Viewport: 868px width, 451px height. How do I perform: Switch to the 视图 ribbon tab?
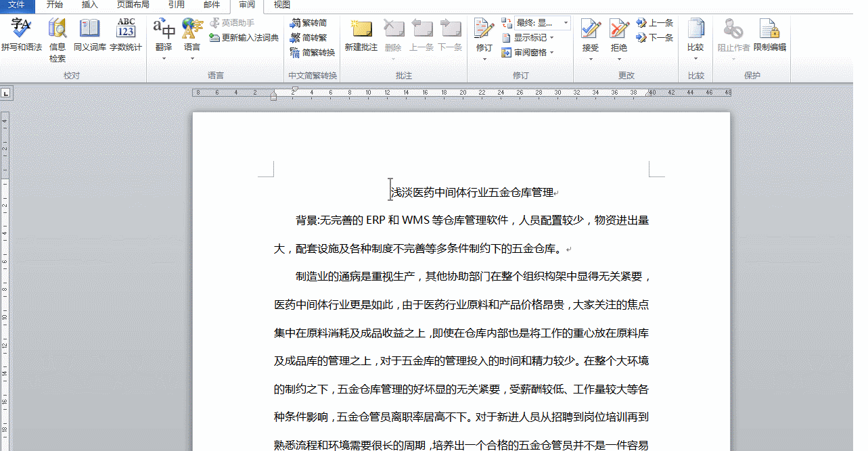pyautogui.click(x=282, y=5)
